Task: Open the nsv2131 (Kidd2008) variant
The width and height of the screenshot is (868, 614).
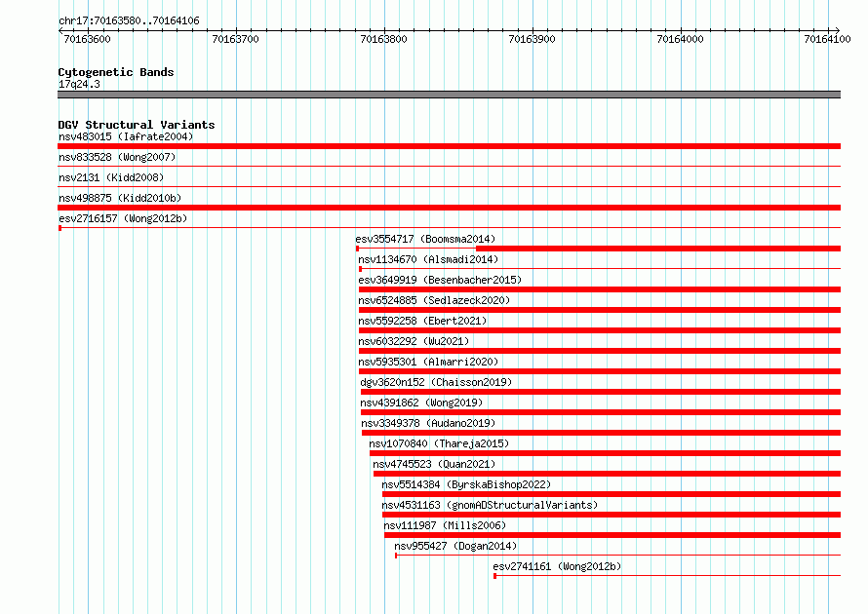Action: 111,177
